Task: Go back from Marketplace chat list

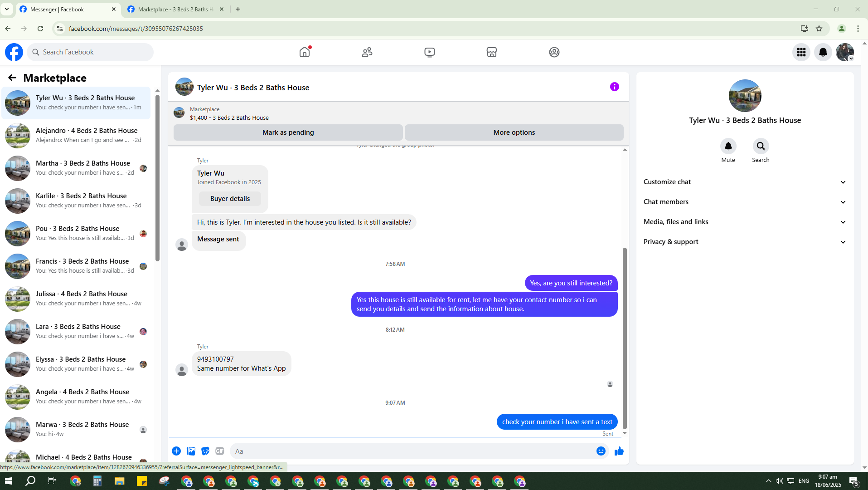Action: [12, 78]
